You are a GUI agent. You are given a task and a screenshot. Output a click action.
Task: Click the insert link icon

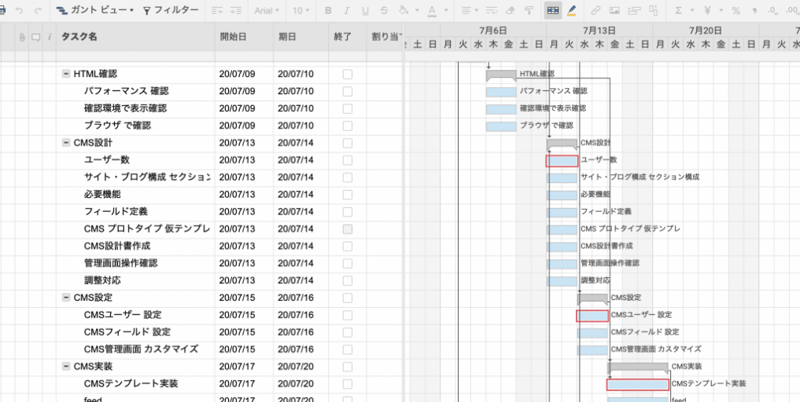coord(598,10)
